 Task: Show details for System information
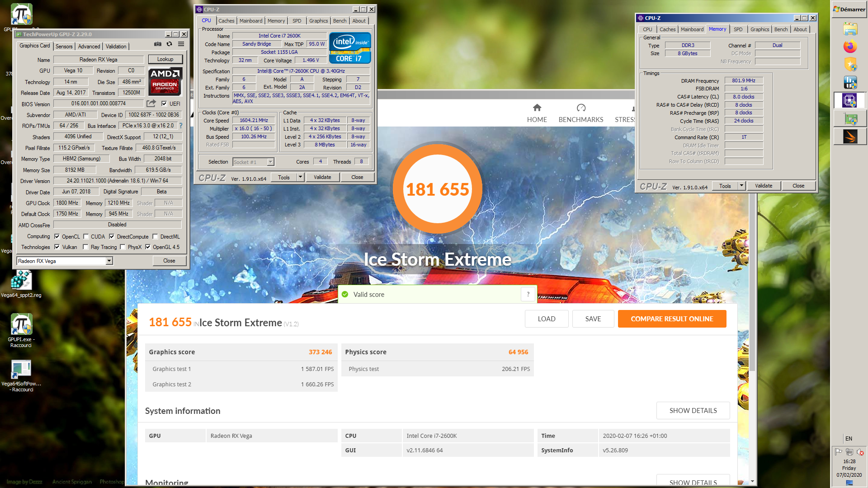point(693,410)
